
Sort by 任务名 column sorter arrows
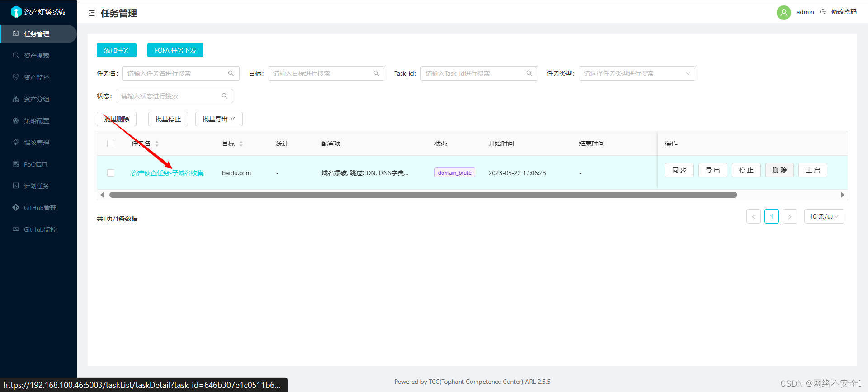click(x=157, y=143)
